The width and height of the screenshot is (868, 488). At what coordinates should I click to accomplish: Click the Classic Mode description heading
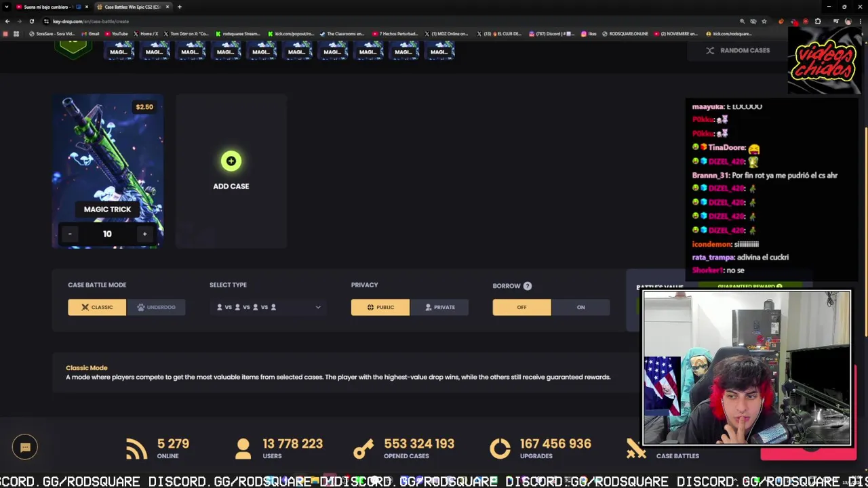point(87,367)
